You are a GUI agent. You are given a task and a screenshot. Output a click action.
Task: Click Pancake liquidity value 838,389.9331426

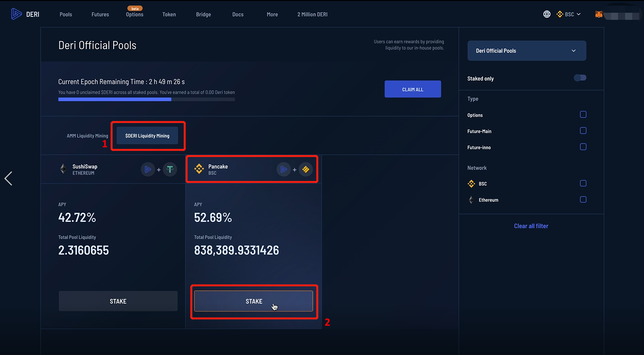click(x=236, y=250)
